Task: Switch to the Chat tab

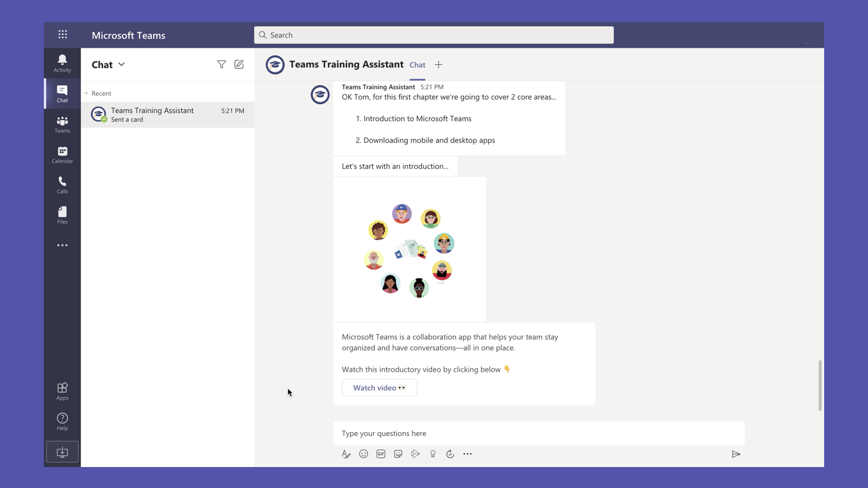Action: (x=417, y=65)
